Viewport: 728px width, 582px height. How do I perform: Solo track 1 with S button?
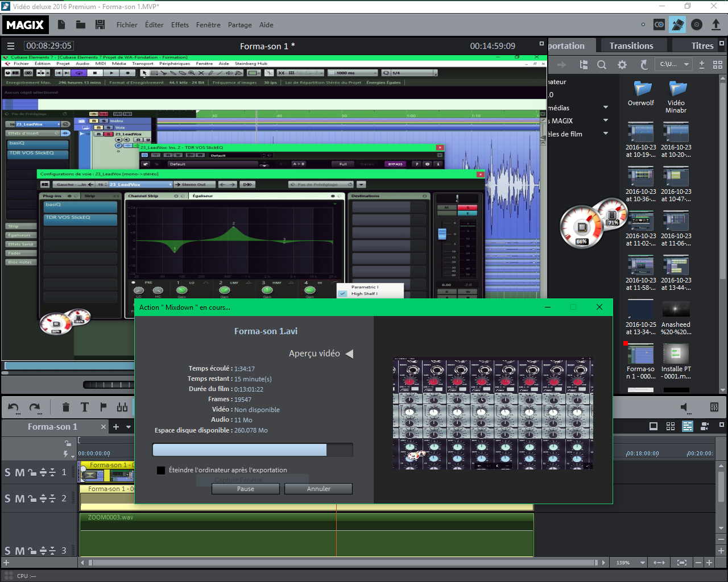tap(7, 472)
